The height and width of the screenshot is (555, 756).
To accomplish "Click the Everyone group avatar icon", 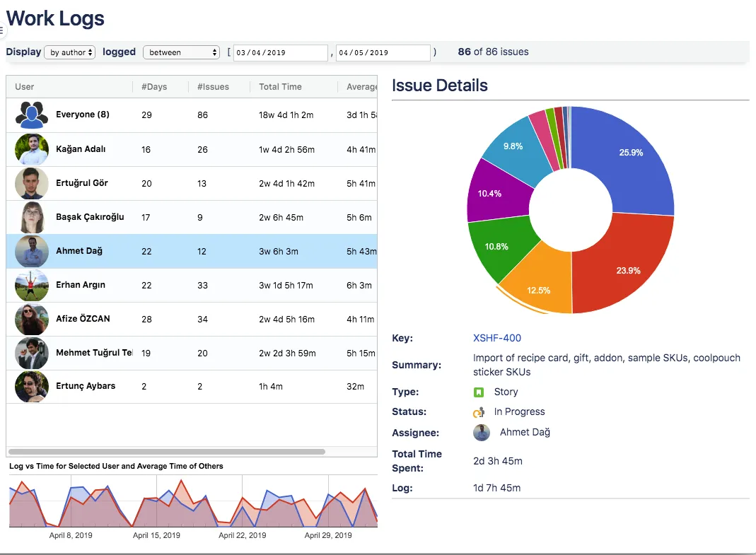I will [x=32, y=115].
